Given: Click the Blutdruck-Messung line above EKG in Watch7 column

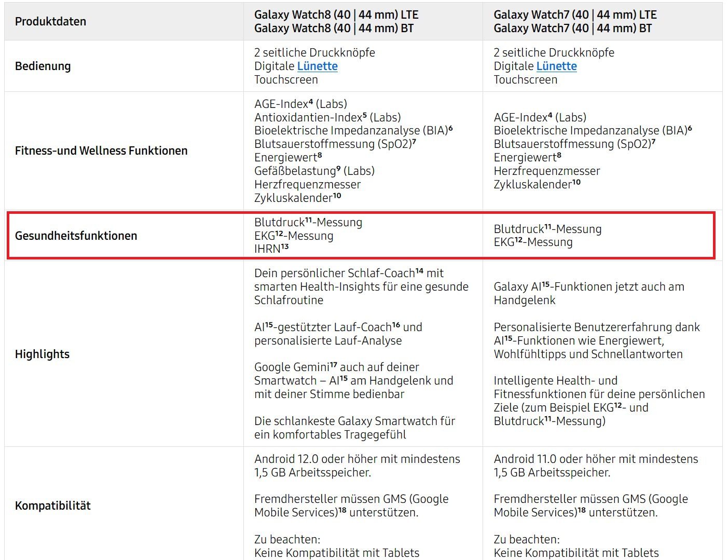Looking at the screenshot, I should click(x=547, y=229).
